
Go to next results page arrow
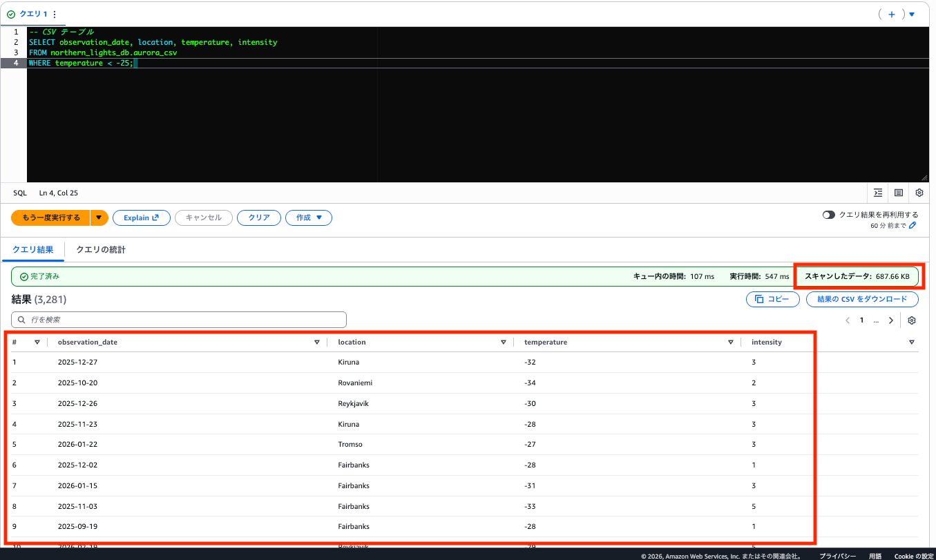(x=891, y=320)
